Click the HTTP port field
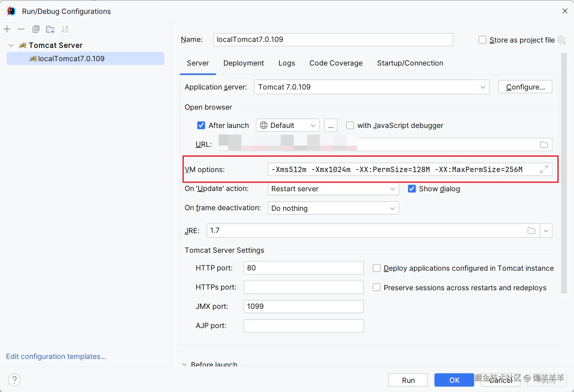This screenshot has width=574, height=392. 304,268
